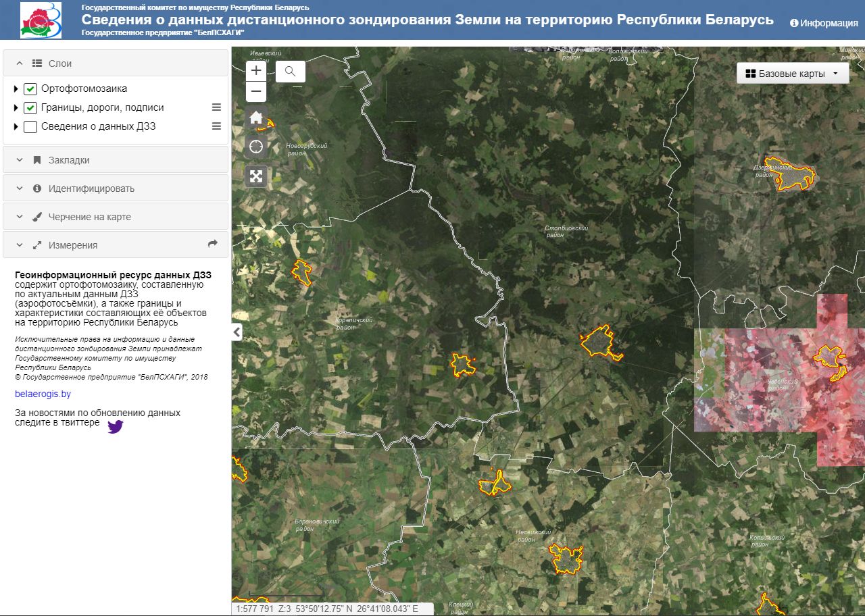
Task: Disable the Границы, дороги, подписи layer
Action: point(30,108)
